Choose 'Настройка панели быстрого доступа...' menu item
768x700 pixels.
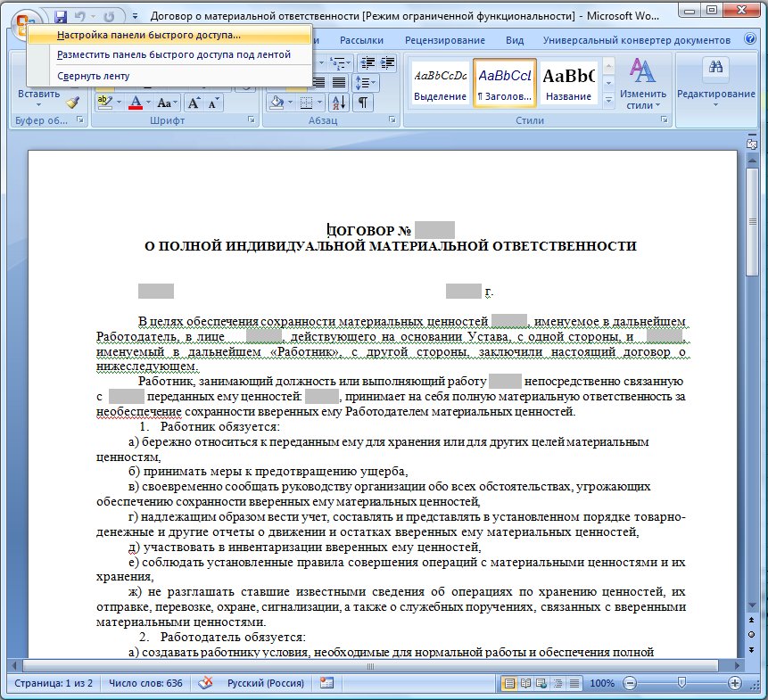(169, 36)
